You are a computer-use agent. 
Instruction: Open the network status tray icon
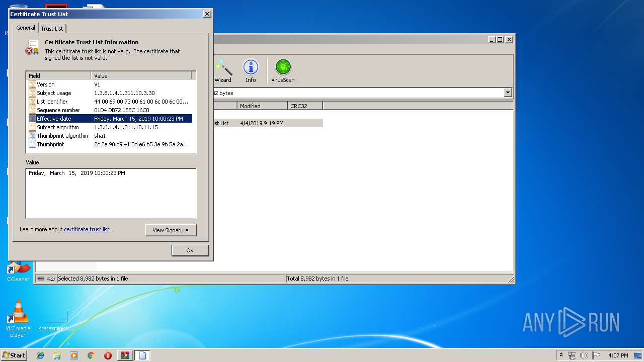point(572,355)
